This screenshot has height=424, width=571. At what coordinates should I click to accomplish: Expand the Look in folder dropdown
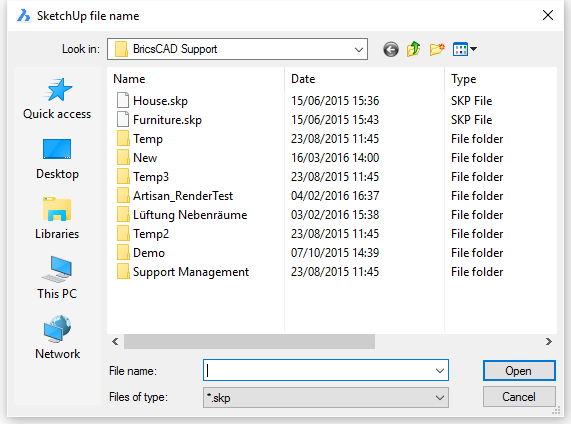[x=237, y=49]
